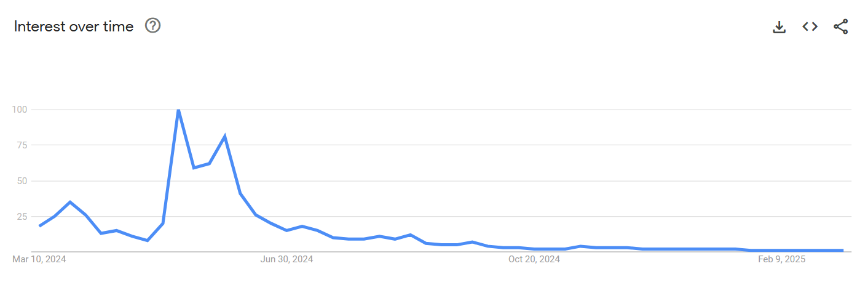Click the Jun 30, 2024 axis label
Screen dimensions: 868x282
click(286, 259)
